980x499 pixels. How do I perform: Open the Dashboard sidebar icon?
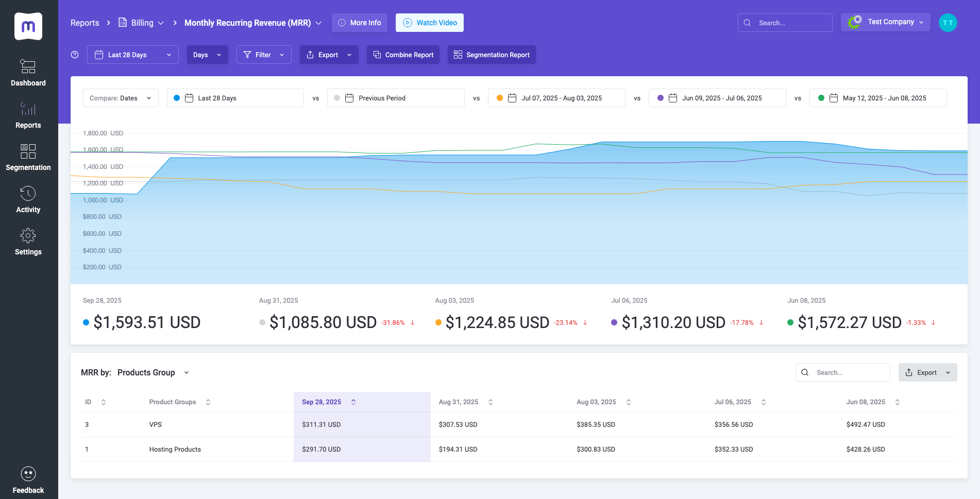pos(28,66)
